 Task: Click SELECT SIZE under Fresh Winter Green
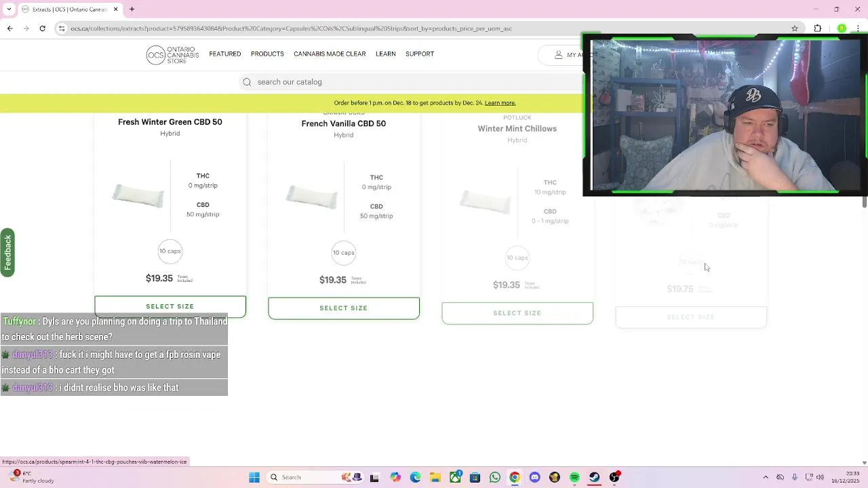(170, 306)
